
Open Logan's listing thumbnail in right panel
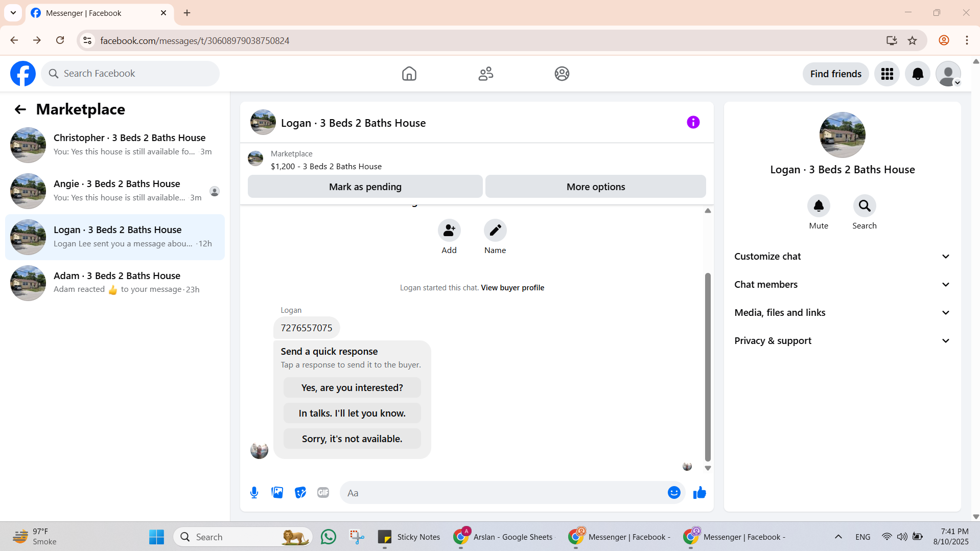click(x=842, y=135)
